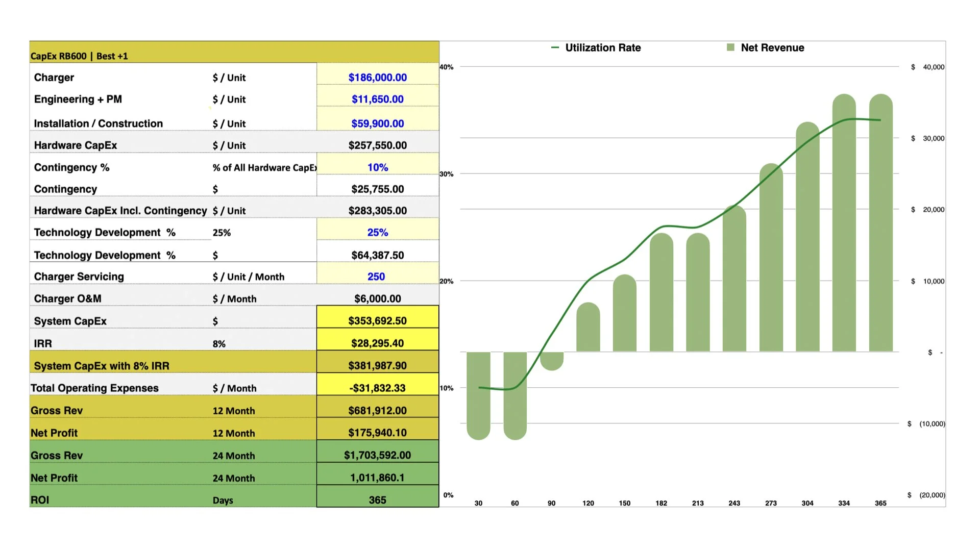
Task: Select the Net Revenue legend label
Action: 772,47
